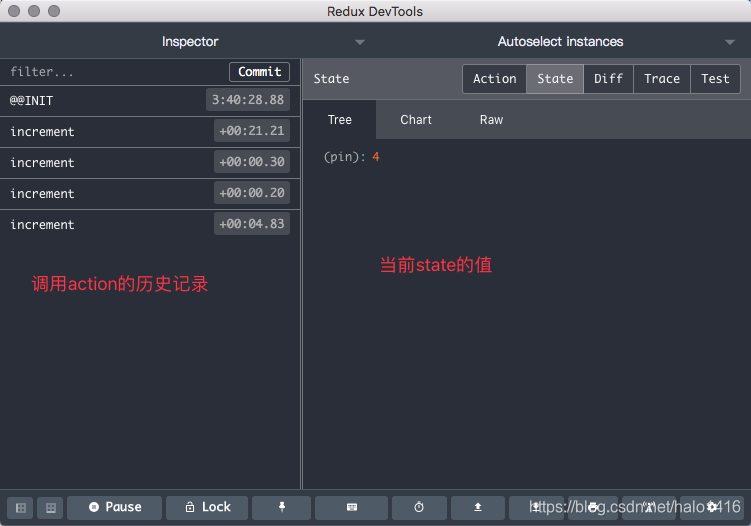Open the Inspector monitor dropdown
751x526 pixels.
pyautogui.click(x=190, y=42)
